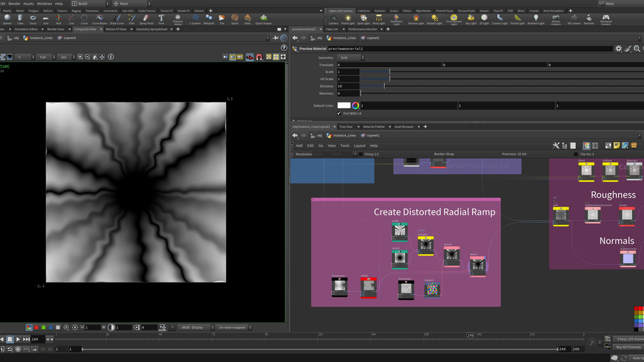Select the Font shelf tool

pyautogui.click(x=161, y=19)
